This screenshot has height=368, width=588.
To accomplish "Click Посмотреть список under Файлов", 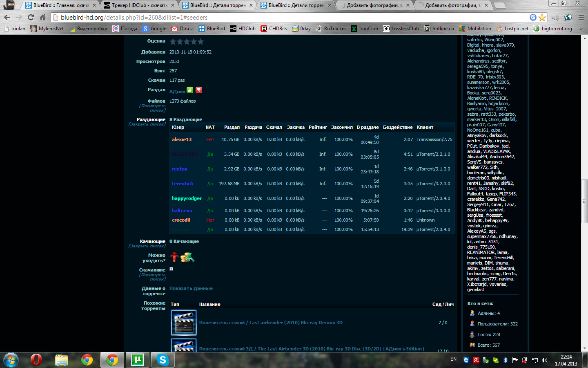I will click(x=152, y=108).
